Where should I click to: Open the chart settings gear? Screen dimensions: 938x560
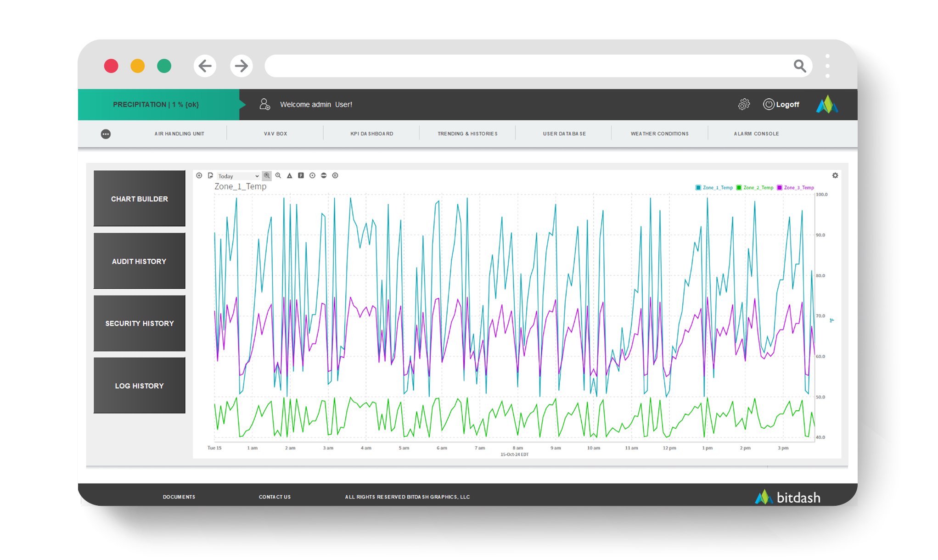(x=835, y=175)
